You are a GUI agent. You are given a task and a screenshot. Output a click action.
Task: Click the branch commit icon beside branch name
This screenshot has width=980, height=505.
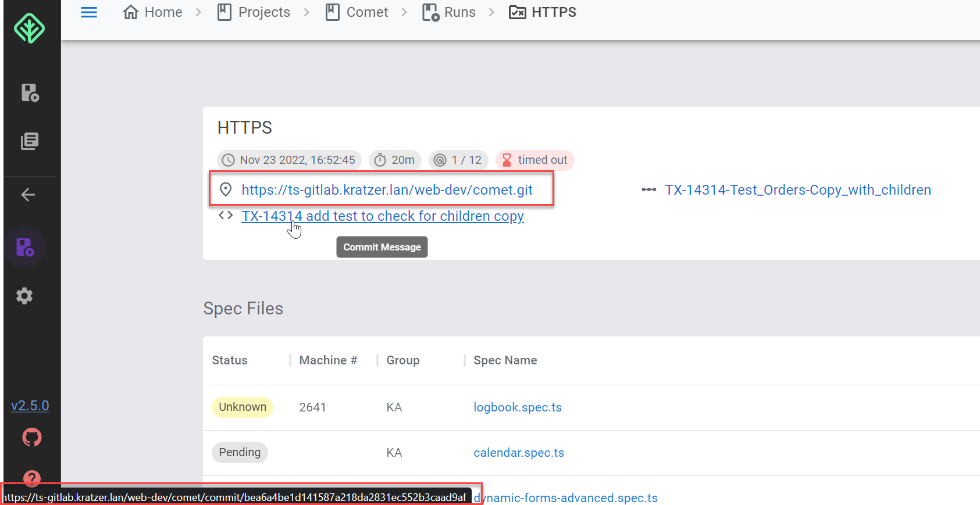tap(649, 190)
